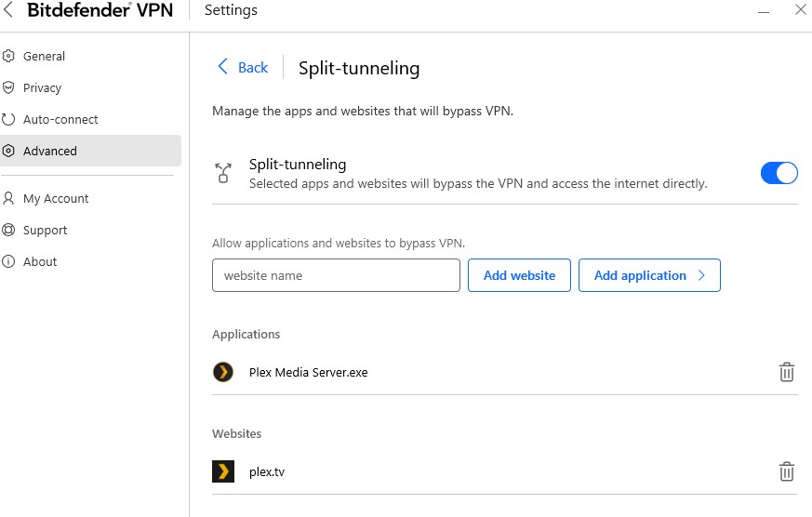Minimize the Bitdefender VPN window
812x517 pixels.
pos(762,10)
